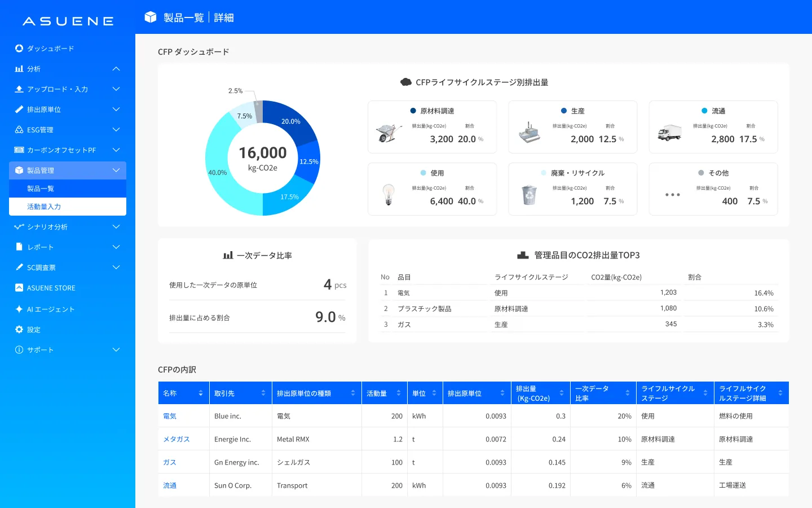Toggle sort on 活動量 column header
The height and width of the screenshot is (508, 812).
[x=399, y=393]
